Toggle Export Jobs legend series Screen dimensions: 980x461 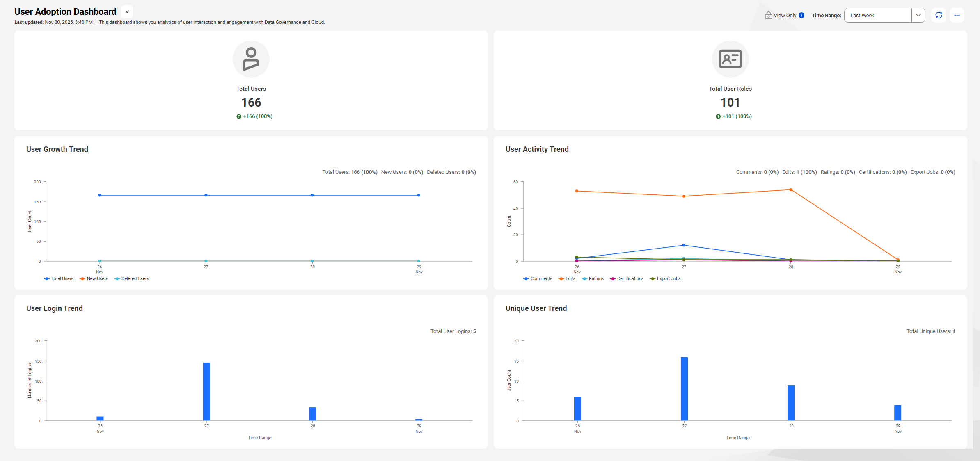point(665,279)
